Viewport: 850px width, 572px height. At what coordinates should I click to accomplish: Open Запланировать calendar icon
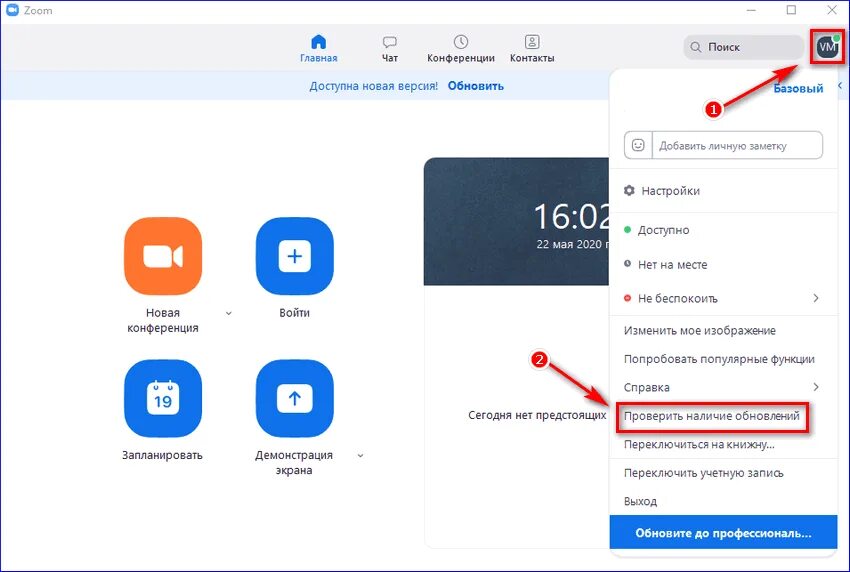(163, 399)
